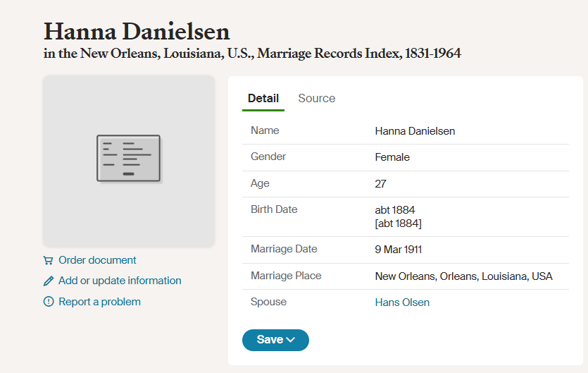The image size is (588, 373).
Task: Switch to the Detail tab
Action: click(x=263, y=99)
